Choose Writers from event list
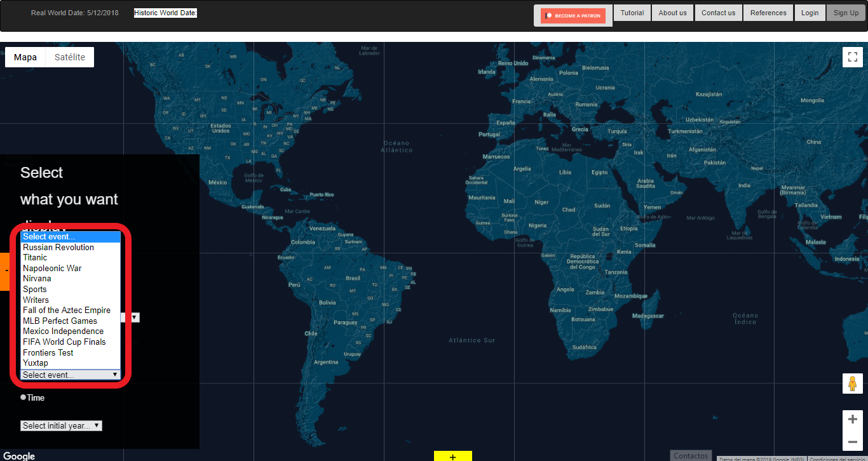The height and width of the screenshot is (461, 868). coord(70,300)
